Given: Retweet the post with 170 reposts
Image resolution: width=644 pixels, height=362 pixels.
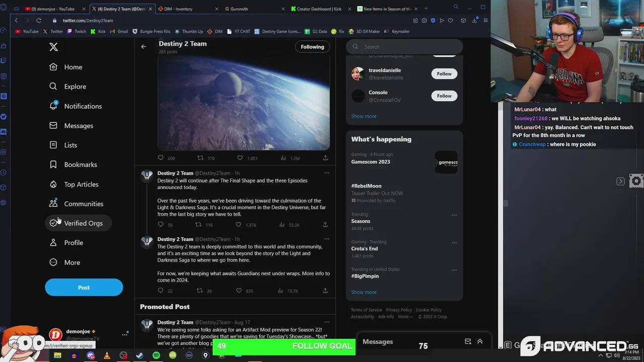Looking at the screenshot, I should click(x=200, y=158).
